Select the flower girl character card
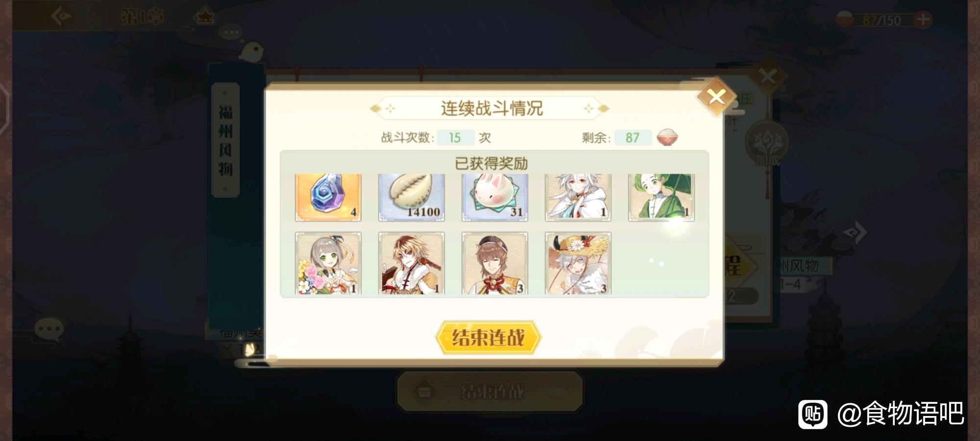The image size is (980, 441). coord(328,264)
